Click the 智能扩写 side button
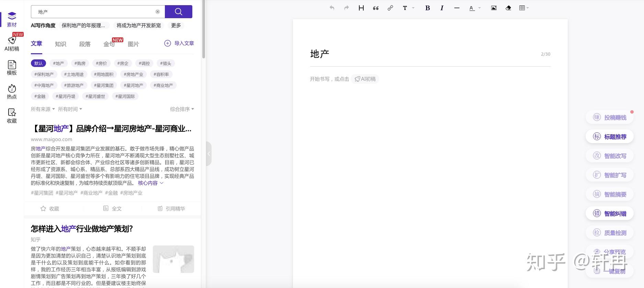 click(610, 175)
